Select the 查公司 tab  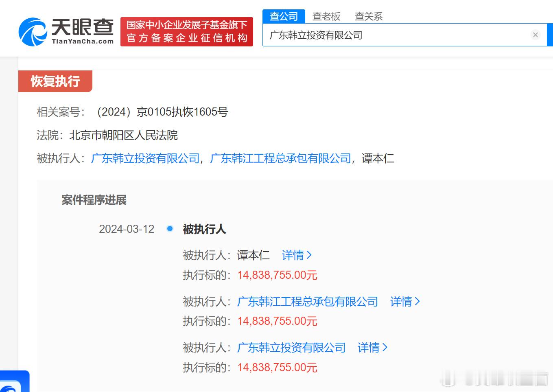284,16
